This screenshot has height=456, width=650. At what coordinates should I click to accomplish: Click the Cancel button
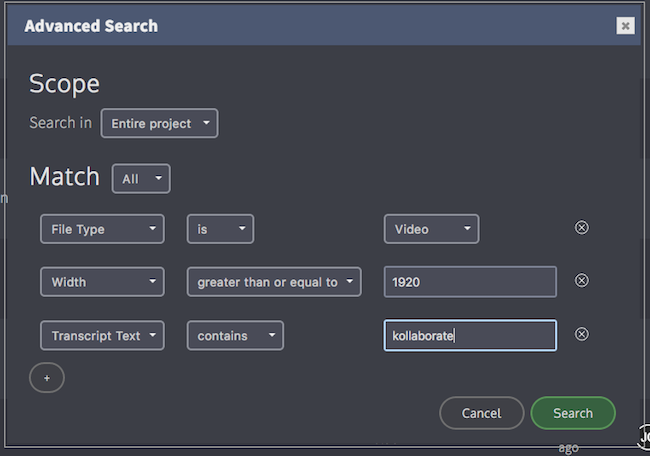(x=482, y=413)
